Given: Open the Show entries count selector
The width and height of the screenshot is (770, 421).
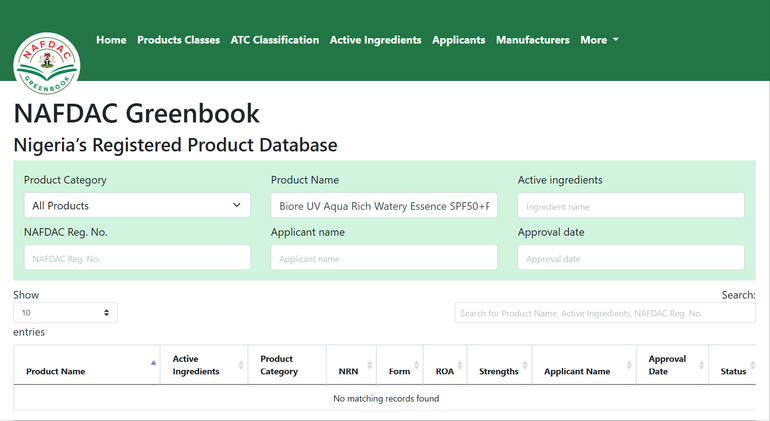Looking at the screenshot, I should [x=65, y=312].
